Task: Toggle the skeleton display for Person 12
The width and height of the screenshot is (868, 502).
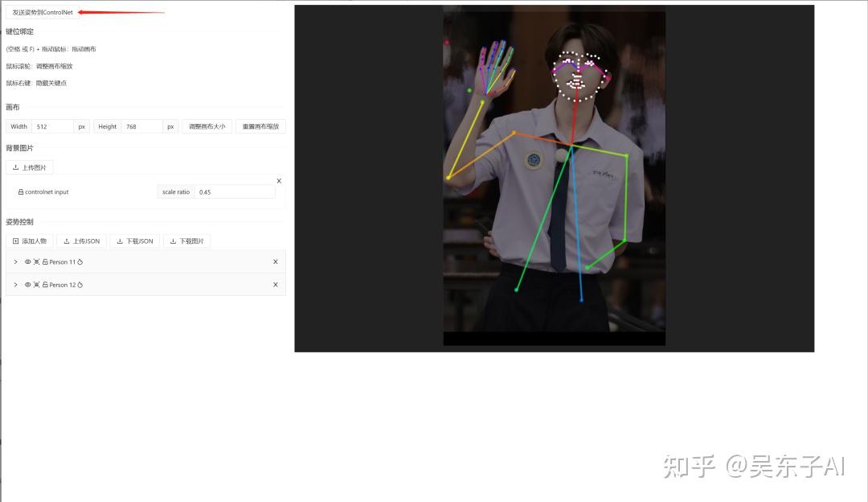Action: coord(35,284)
